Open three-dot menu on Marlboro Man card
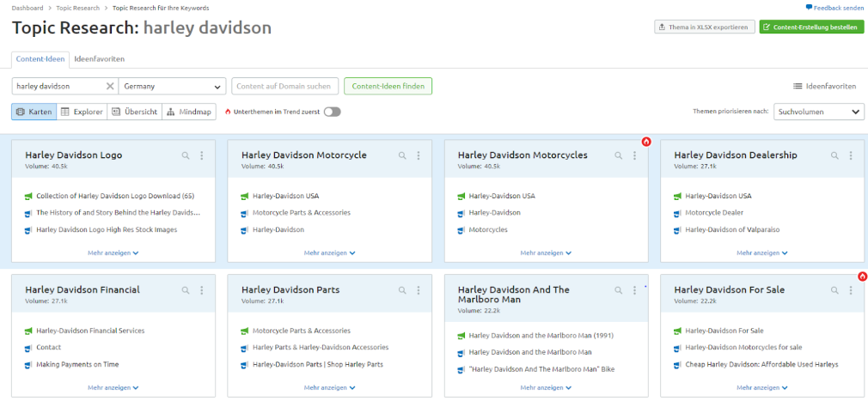868x401 pixels. pos(634,290)
